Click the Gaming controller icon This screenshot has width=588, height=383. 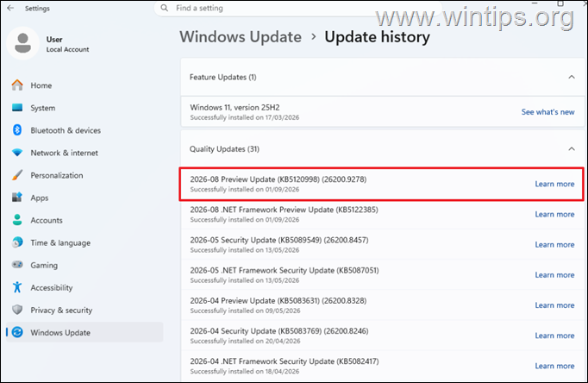click(17, 265)
